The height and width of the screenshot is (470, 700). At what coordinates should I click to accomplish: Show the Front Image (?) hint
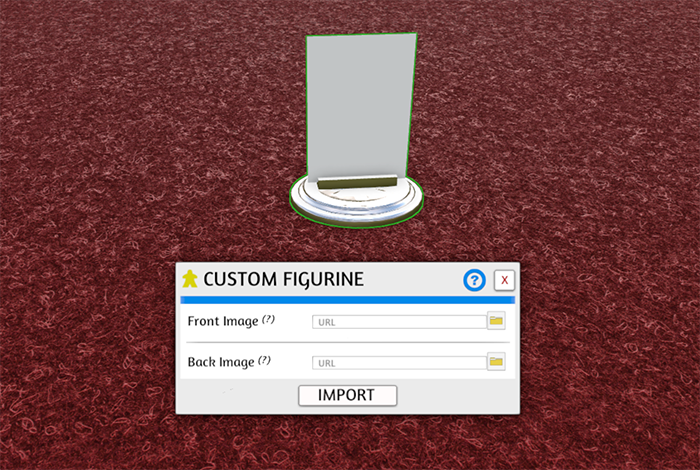coord(268,319)
